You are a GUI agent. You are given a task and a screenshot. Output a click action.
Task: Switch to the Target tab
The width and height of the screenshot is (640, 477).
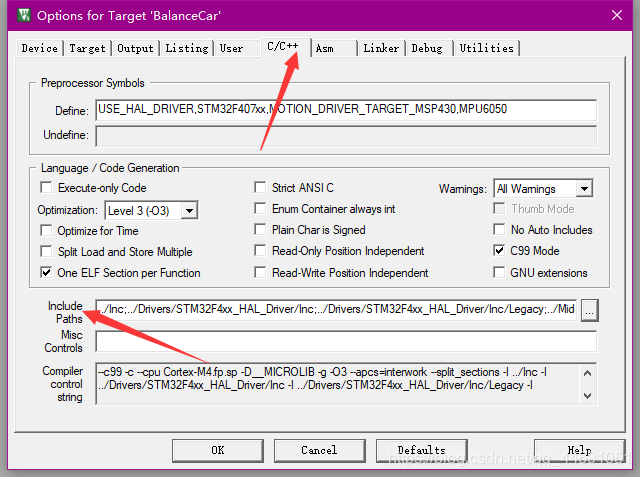click(x=87, y=48)
